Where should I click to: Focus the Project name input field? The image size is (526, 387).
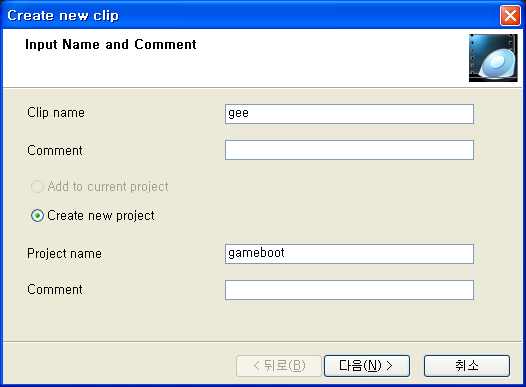pos(349,254)
